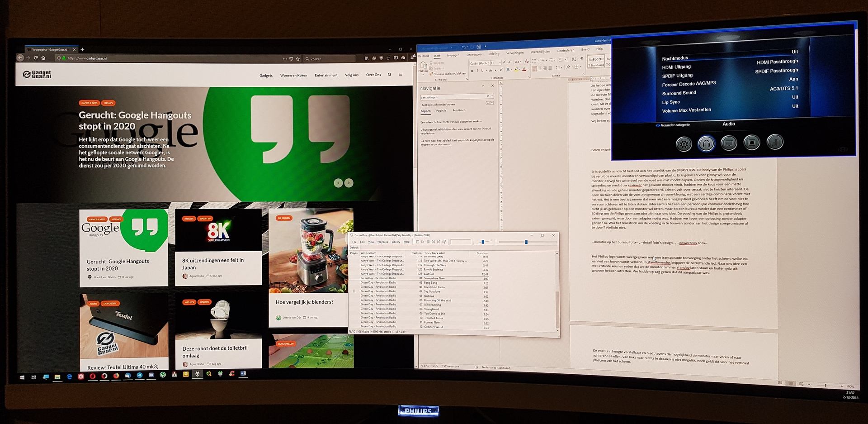Click the Firefox Zoeken search field

(330, 59)
